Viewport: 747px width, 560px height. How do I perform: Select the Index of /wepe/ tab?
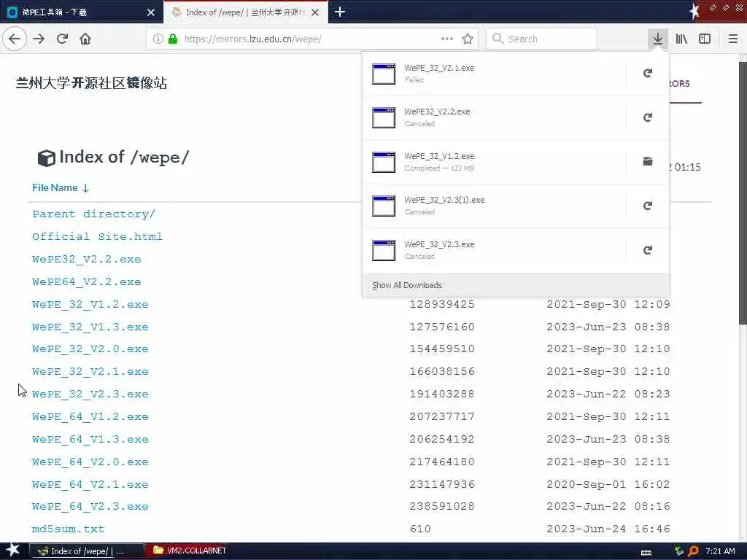tap(245, 12)
